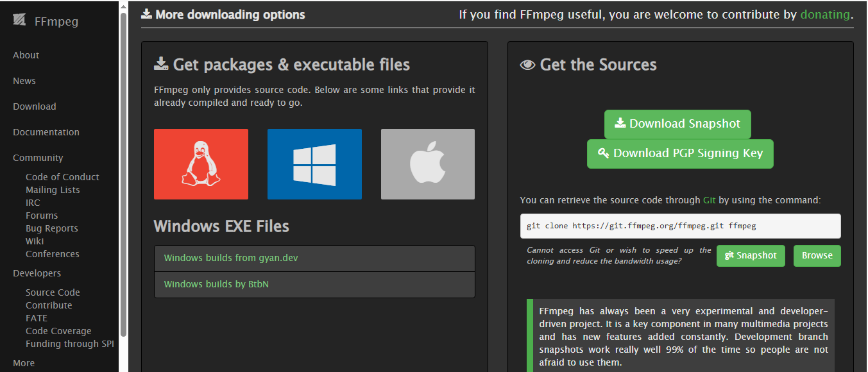The height and width of the screenshot is (372, 868).
Task: Click Download PGP Signing Key button
Action: click(680, 153)
